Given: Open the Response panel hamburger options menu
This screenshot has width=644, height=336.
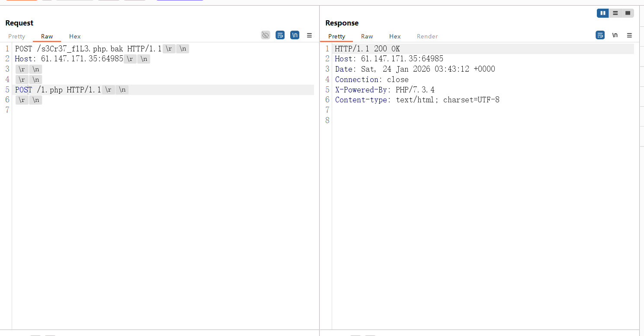Looking at the screenshot, I should point(629,35).
